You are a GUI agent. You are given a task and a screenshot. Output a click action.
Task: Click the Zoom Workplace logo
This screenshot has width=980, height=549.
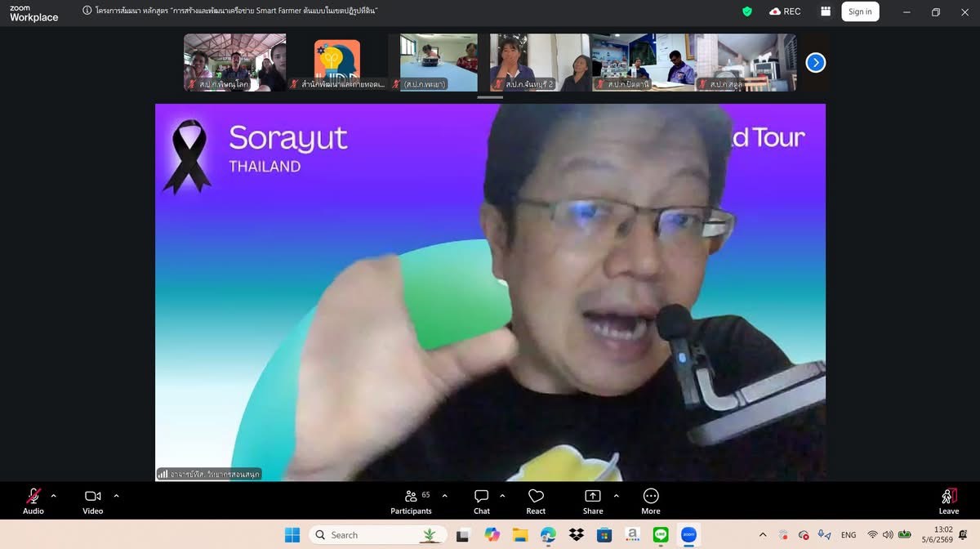[33, 13]
